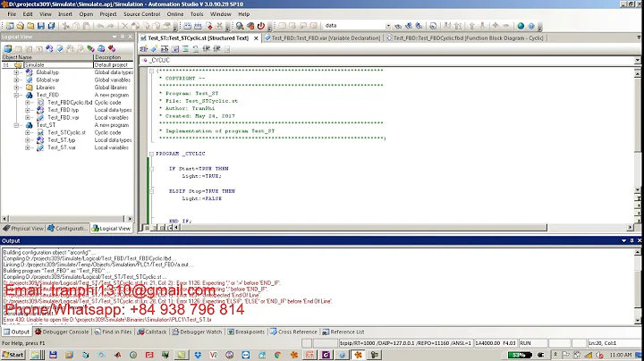Image resolution: width=644 pixels, height=361 pixels.
Task: Click the Save All toolbar icon
Action: [x=51, y=26]
